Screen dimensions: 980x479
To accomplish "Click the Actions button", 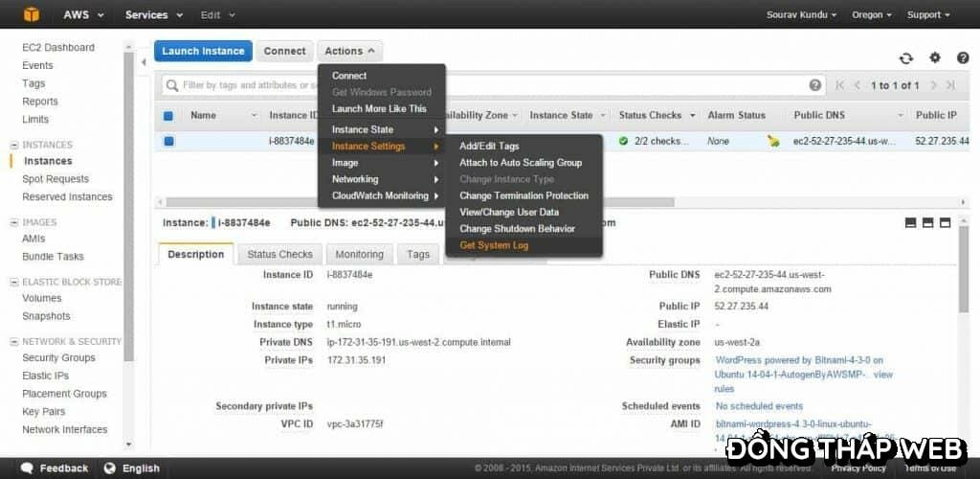I will (x=350, y=52).
